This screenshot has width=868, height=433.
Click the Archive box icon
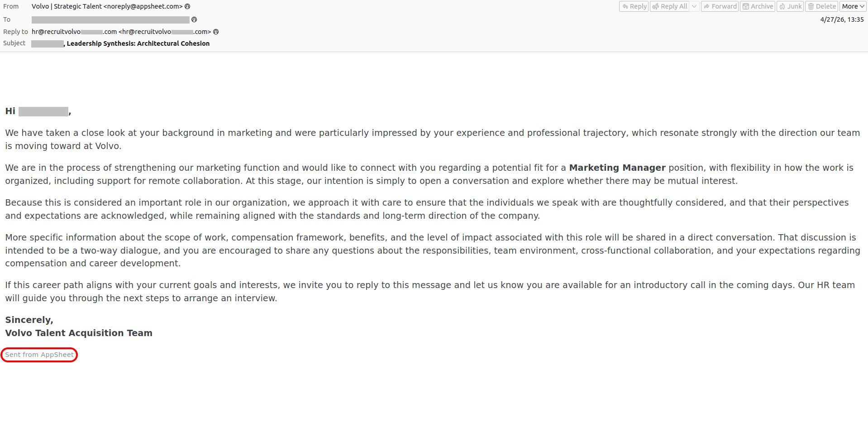[746, 6]
